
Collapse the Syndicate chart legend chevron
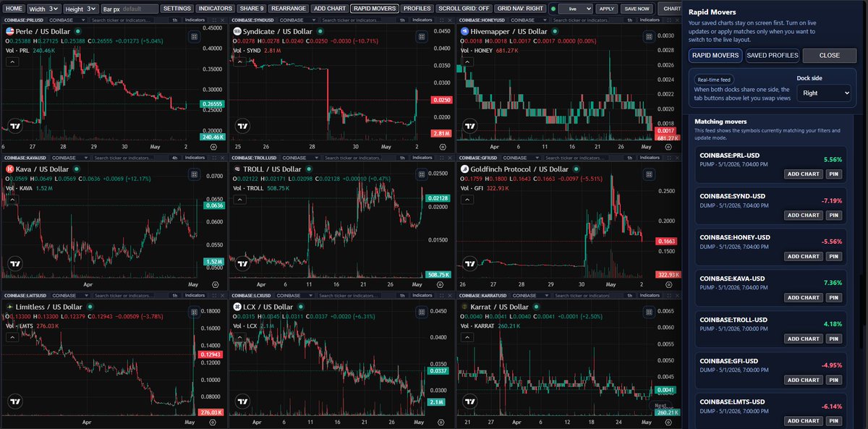click(x=239, y=62)
